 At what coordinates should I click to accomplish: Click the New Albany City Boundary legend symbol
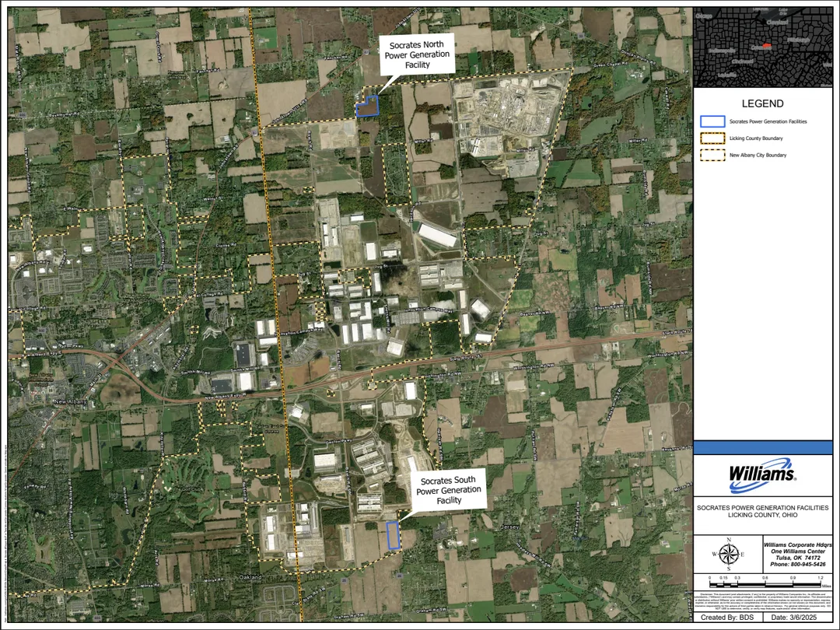pos(712,156)
